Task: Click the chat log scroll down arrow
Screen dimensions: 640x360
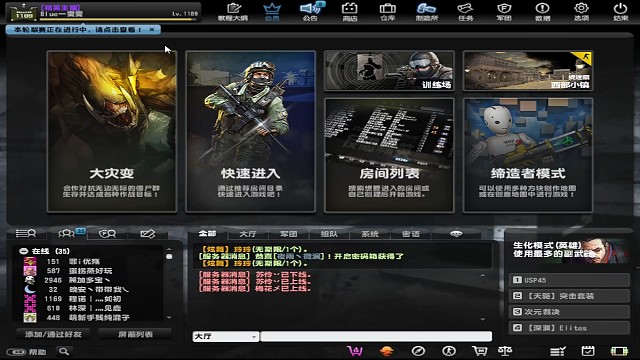Action: point(483,319)
